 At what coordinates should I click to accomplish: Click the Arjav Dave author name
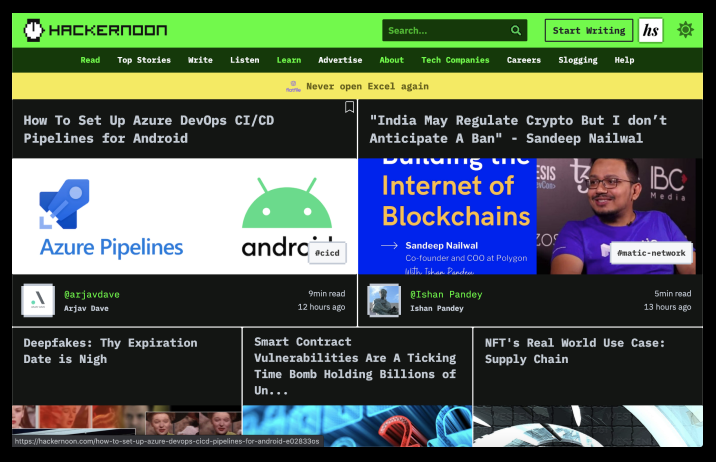pyautogui.click(x=86, y=309)
